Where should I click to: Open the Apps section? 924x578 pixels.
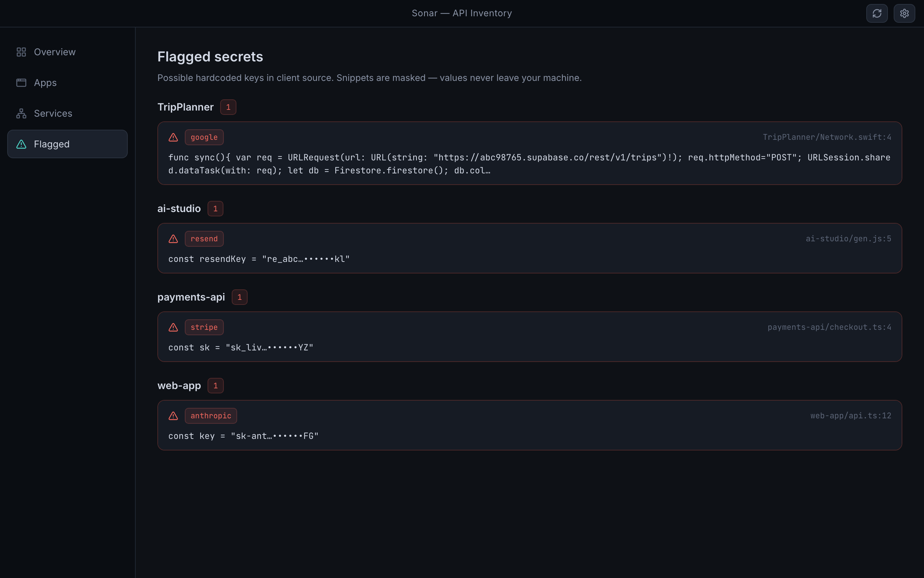pos(67,83)
